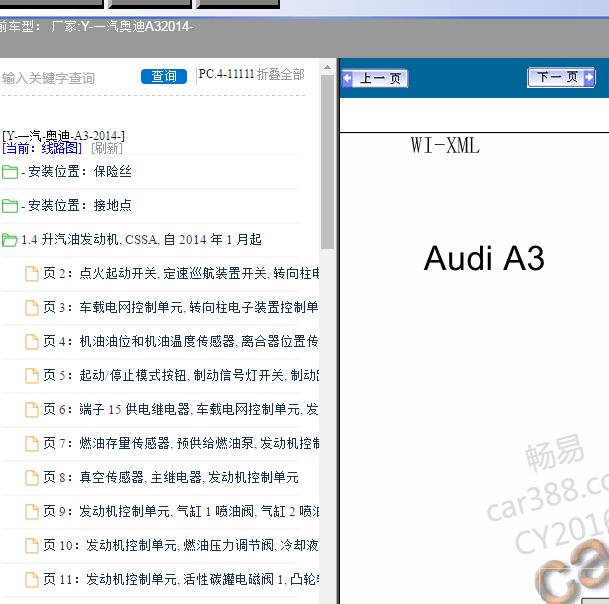
Task: Open 页 5：起动/停止模式按钮 entry
Action: tap(181, 375)
